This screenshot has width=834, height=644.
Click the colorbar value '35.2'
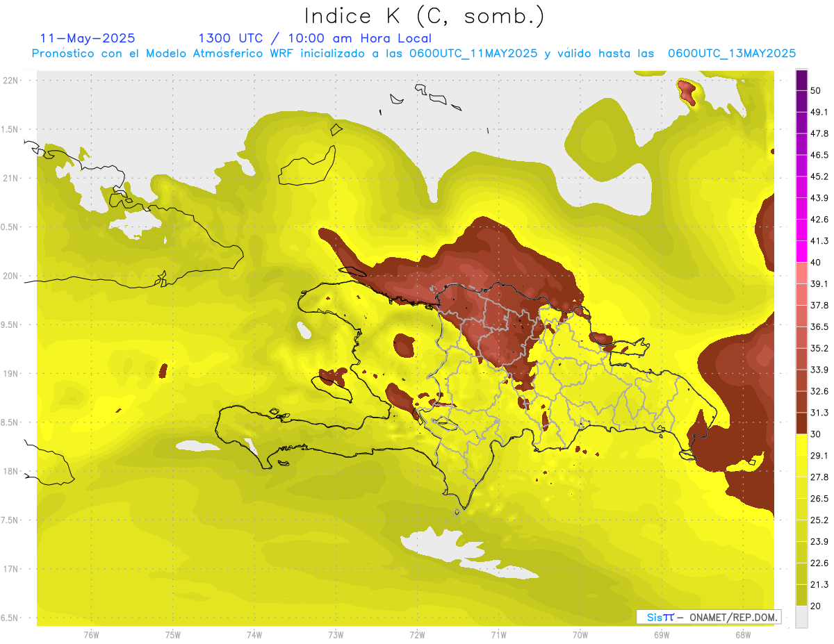(x=819, y=348)
